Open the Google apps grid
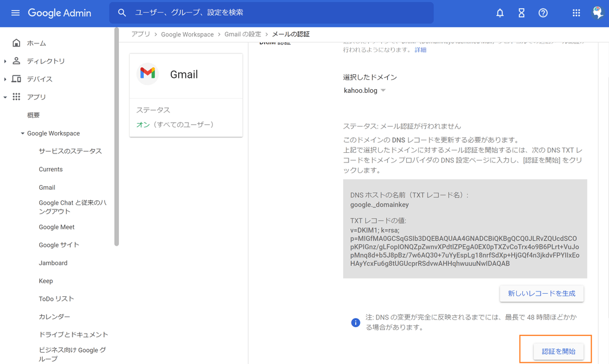The width and height of the screenshot is (609, 364). (576, 13)
